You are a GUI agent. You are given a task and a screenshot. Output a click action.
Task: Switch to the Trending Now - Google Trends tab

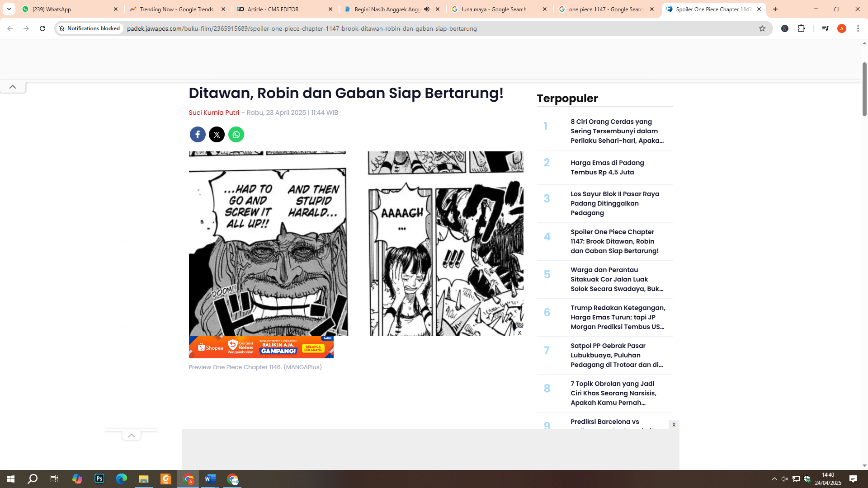click(178, 9)
